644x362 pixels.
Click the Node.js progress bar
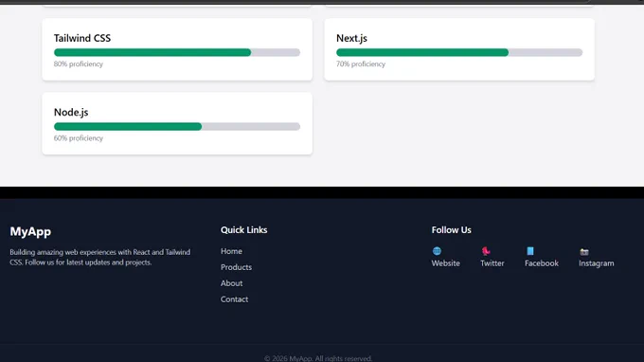pyautogui.click(x=177, y=126)
